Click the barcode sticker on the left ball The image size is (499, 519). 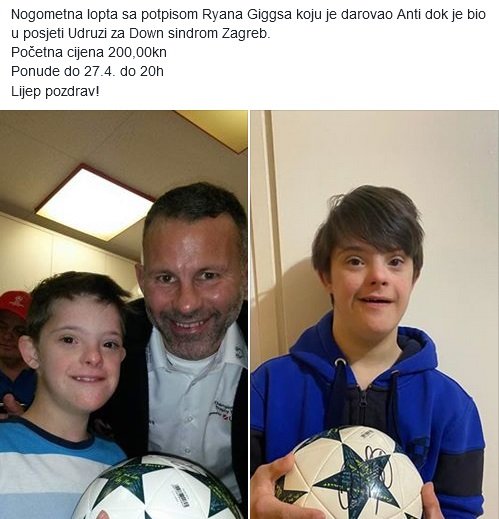pyautogui.click(x=180, y=496)
